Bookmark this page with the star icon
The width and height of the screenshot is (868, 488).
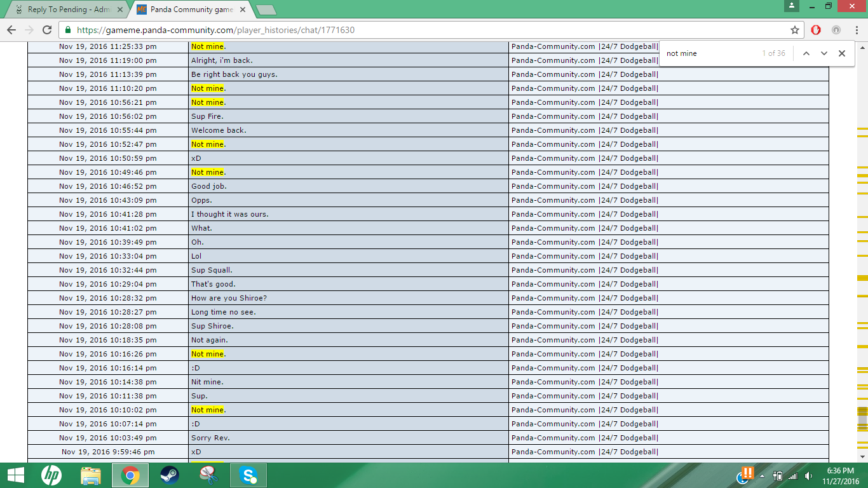pos(795,30)
